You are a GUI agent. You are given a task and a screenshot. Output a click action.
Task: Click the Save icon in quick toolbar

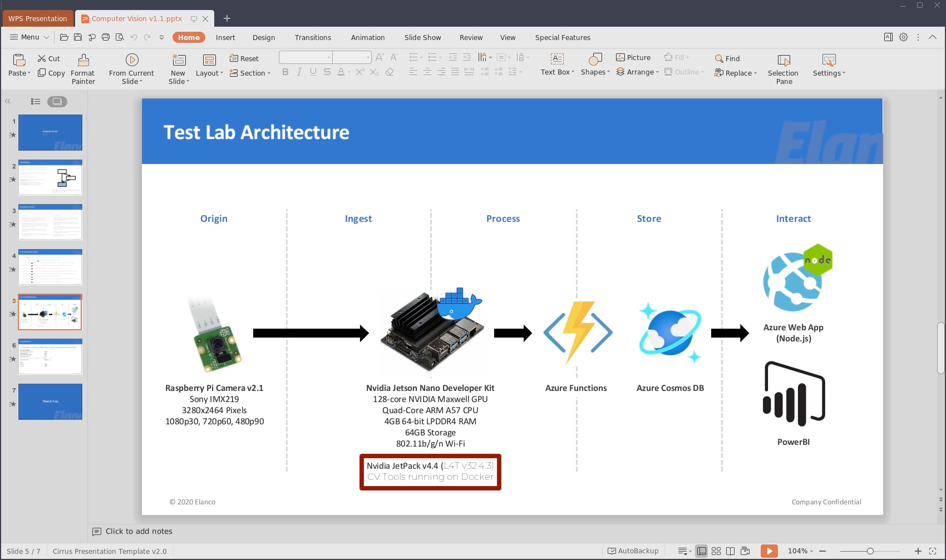(78, 37)
